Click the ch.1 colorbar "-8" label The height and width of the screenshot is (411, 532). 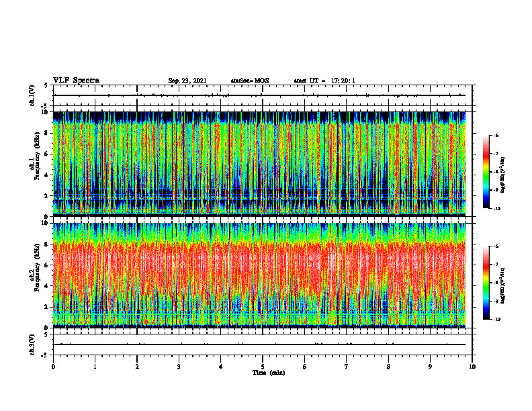coord(496,172)
